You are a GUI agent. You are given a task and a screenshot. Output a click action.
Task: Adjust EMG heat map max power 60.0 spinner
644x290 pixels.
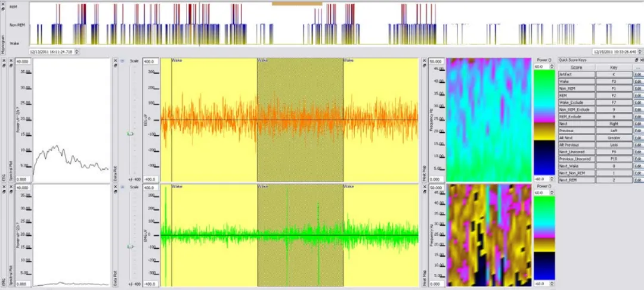tap(551, 192)
